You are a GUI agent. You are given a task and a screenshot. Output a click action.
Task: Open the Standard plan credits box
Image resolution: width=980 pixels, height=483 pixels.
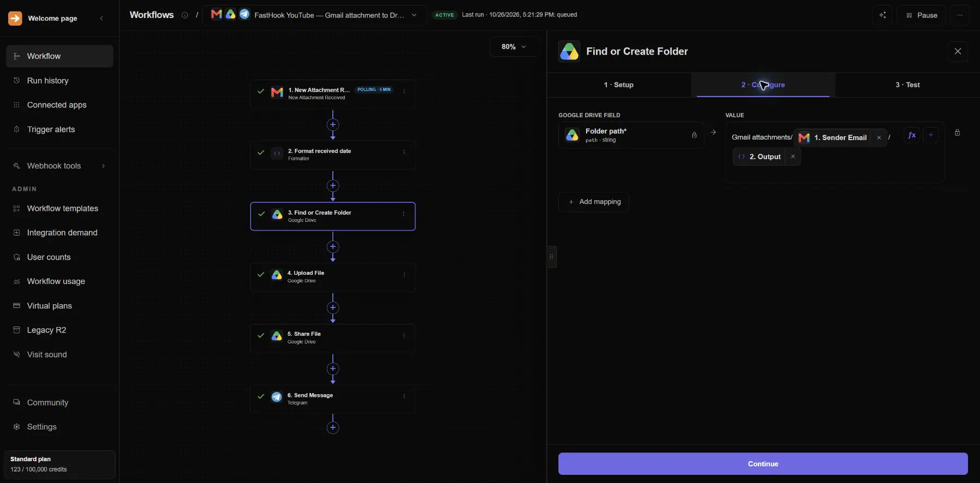click(x=60, y=464)
